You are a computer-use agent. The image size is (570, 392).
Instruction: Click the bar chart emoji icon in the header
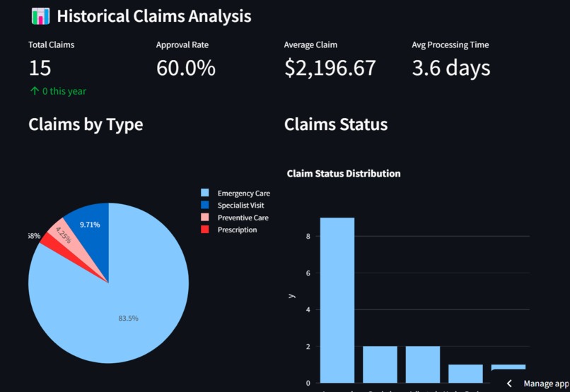click(40, 16)
